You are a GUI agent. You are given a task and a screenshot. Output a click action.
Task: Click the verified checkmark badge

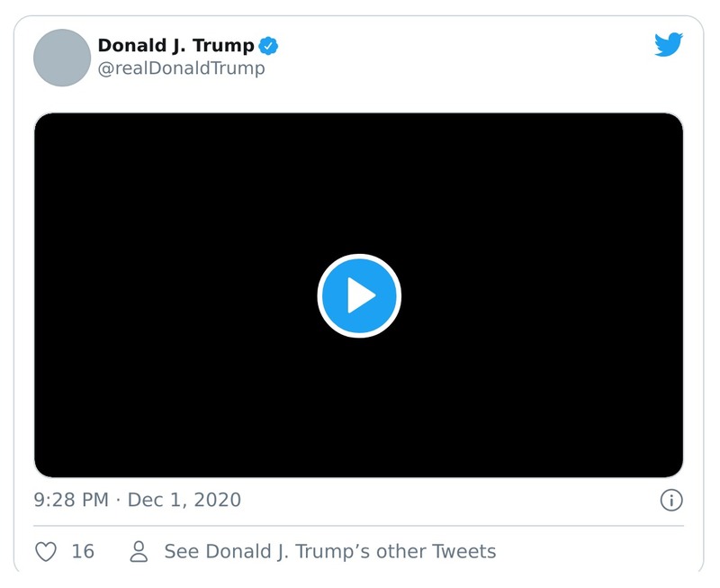(267, 46)
